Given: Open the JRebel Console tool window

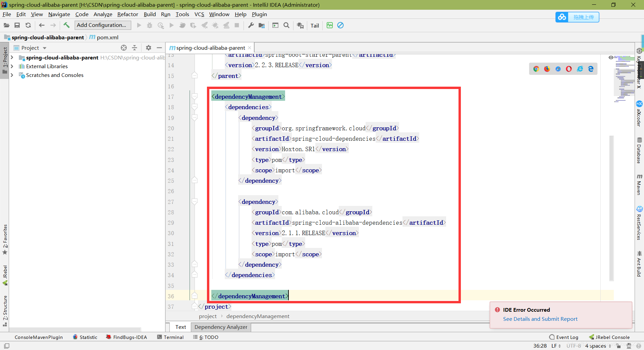Looking at the screenshot, I should tap(609, 337).
